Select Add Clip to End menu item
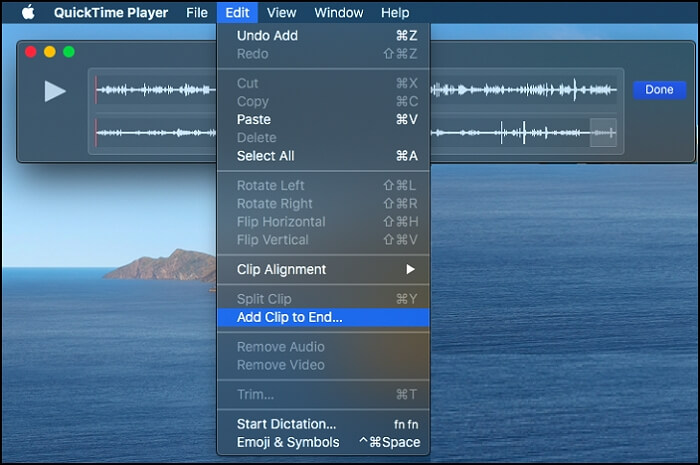 [289, 317]
